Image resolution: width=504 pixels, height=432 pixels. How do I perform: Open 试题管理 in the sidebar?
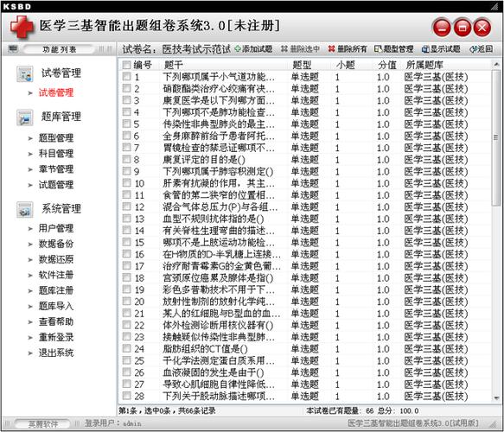pyautogui.click(x=56, y=185)
